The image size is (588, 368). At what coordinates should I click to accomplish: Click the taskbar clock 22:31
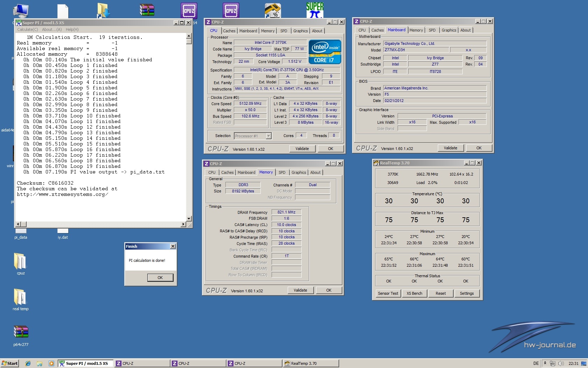point(573,363)
